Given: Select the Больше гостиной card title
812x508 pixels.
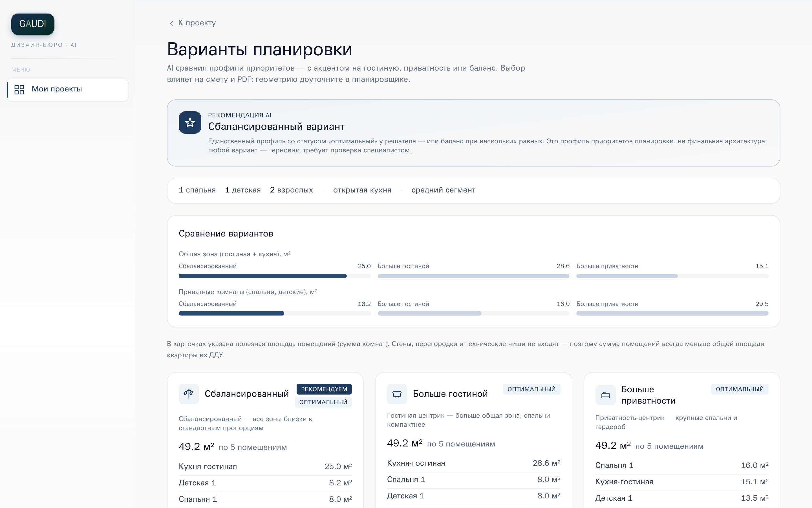Looking at the screenshot, I should point(450,394).
